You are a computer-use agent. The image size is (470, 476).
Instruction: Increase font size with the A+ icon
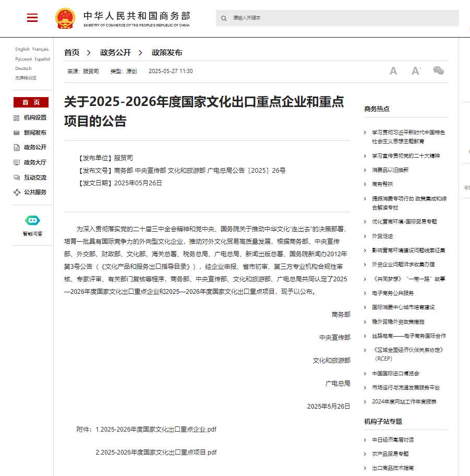[x=416, y=70]
